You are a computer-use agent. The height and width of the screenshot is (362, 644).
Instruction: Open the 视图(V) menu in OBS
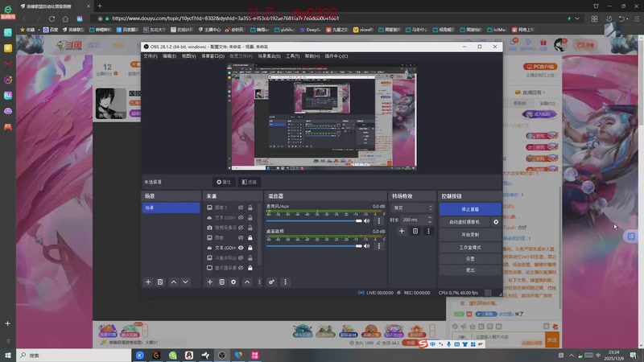tap(189, 56)
